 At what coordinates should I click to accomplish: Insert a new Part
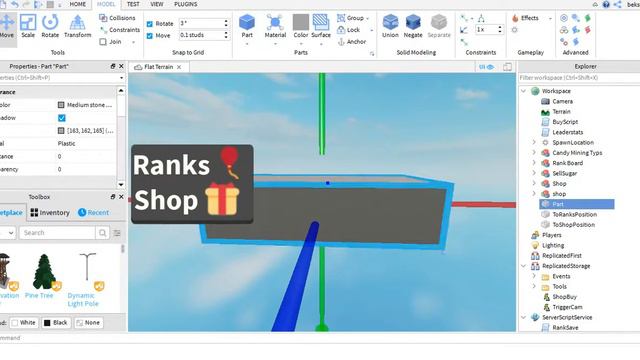pyautogui.click(x=247, y=26)
